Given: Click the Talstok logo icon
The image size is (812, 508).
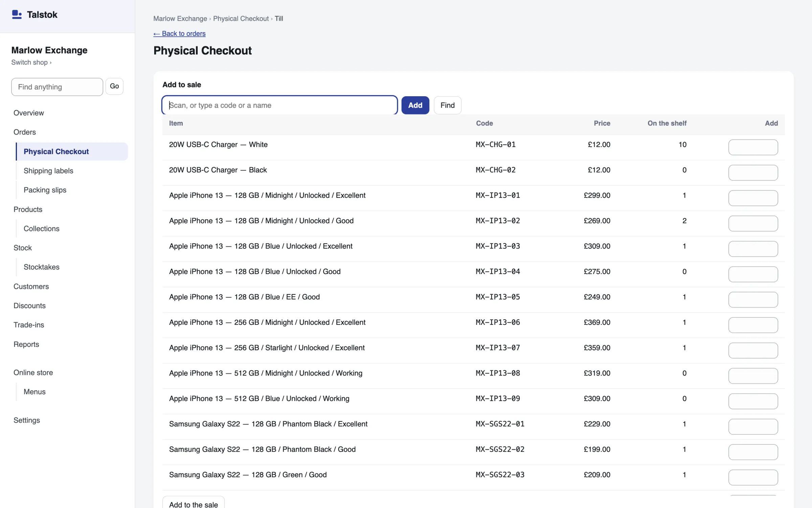Looking at the screenshot, I should click(x=17, y=15).
